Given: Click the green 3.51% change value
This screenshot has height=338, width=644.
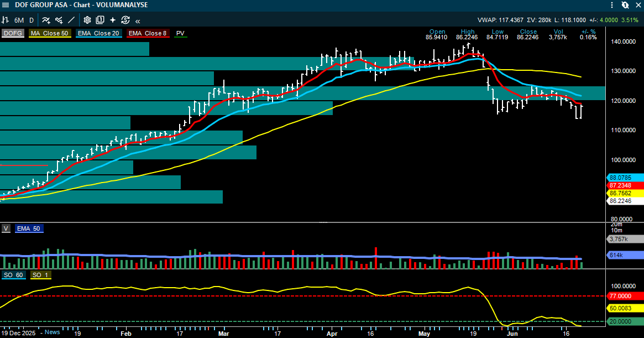Looking at the screenshot, I should point(630,20).
